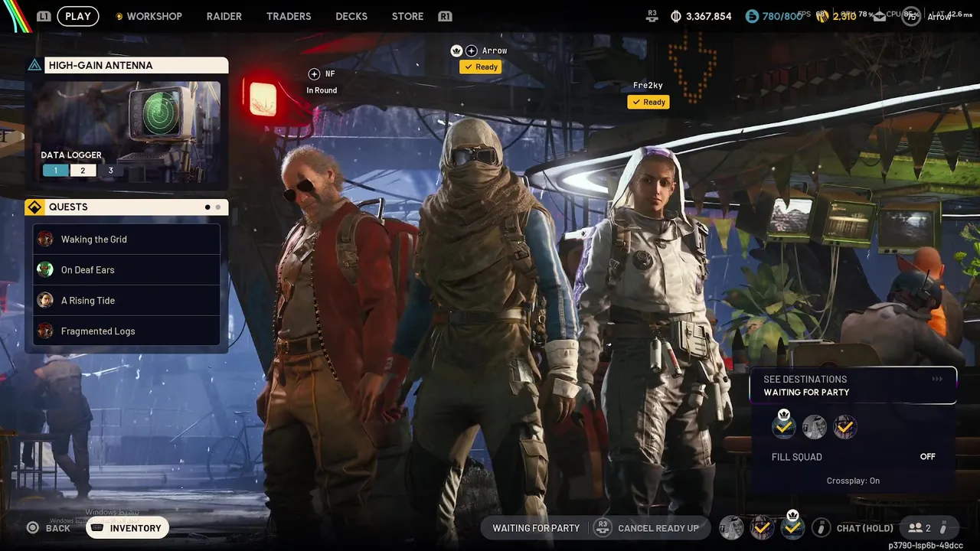The image size is (980, 551).
Task: Click crowned leader avatar in bottom bar
Action: click(792, 527)
